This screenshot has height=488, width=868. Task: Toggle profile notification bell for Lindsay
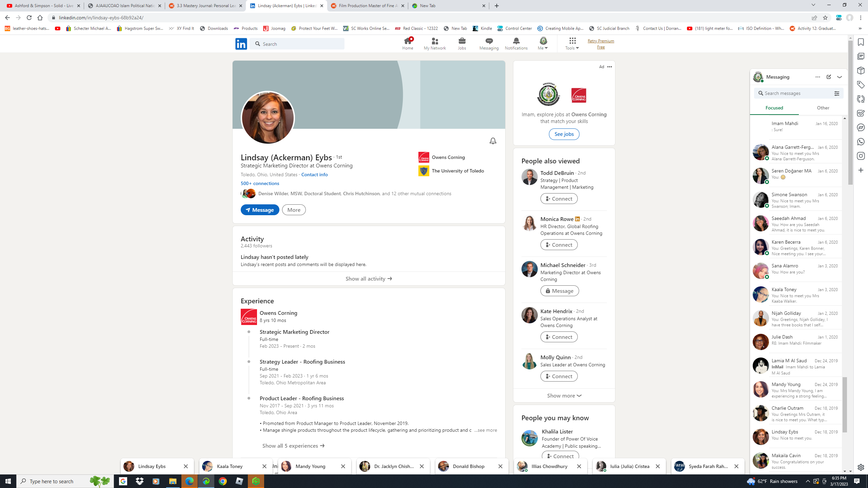[x=493, y=141]
